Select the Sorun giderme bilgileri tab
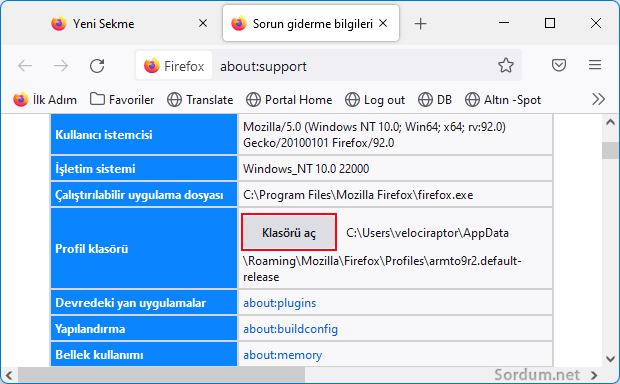This screenshot has height=384, width=620. [x=311, y=24]
